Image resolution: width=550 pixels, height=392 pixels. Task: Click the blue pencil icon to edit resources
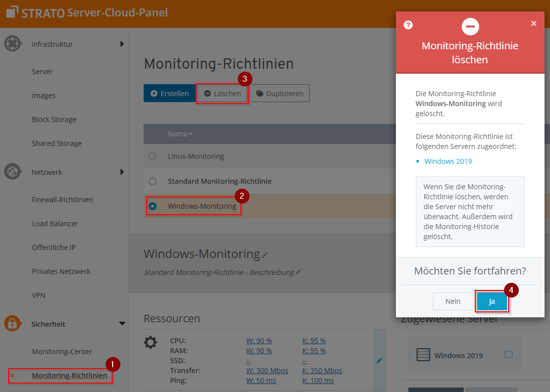379,360
